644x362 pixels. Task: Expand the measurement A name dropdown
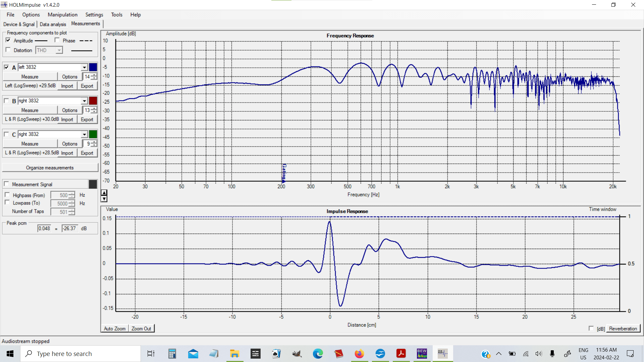pyautogui.click(x=85, y=67)
